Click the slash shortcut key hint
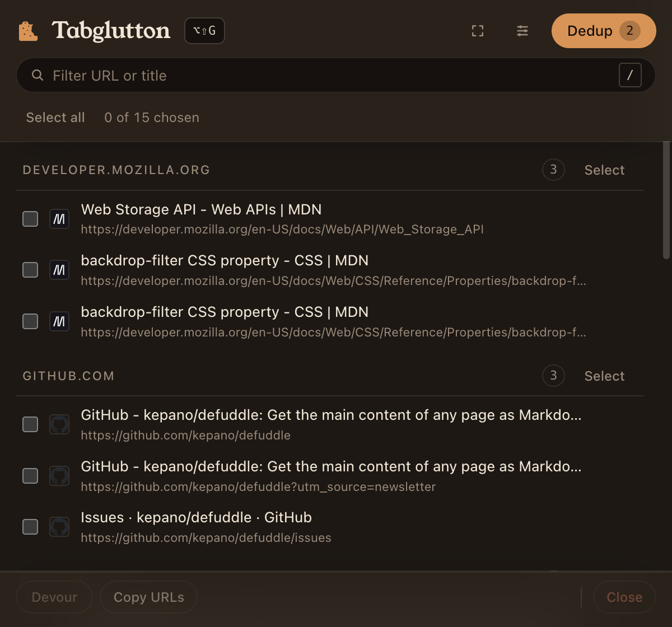Screen dimensions: 672x627 click(x=630, y=76)
